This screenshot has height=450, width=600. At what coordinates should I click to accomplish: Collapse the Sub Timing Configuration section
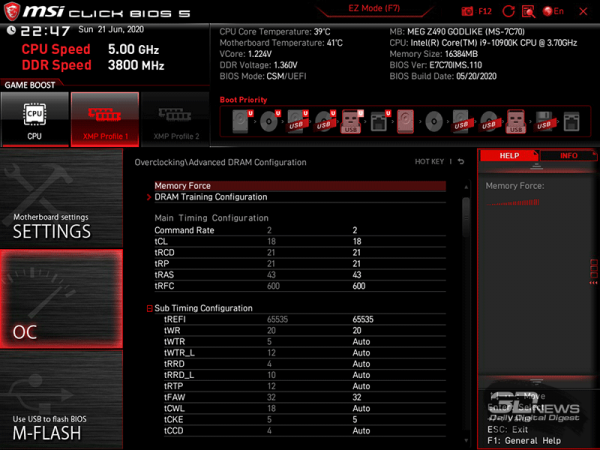click(151, 309)
